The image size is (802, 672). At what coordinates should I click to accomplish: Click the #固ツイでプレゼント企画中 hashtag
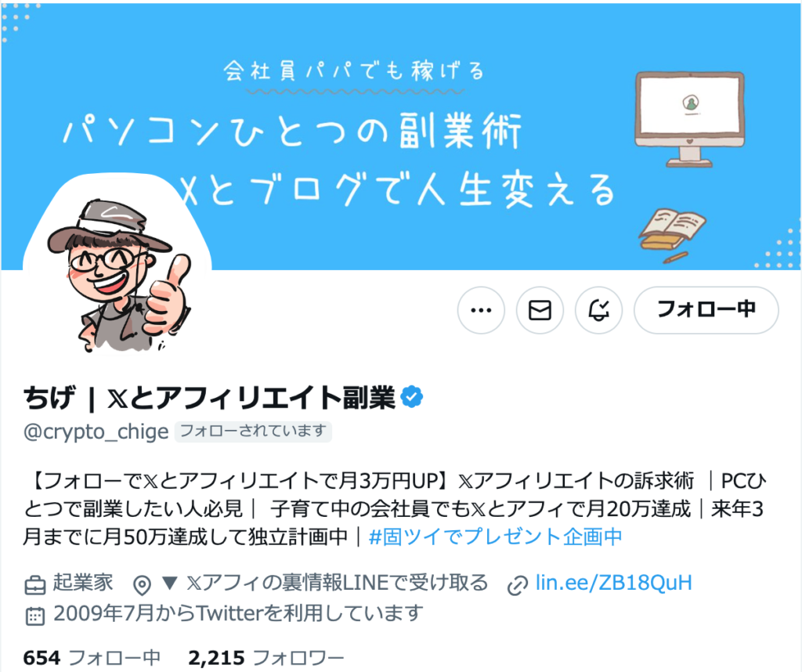pos(495,537)
